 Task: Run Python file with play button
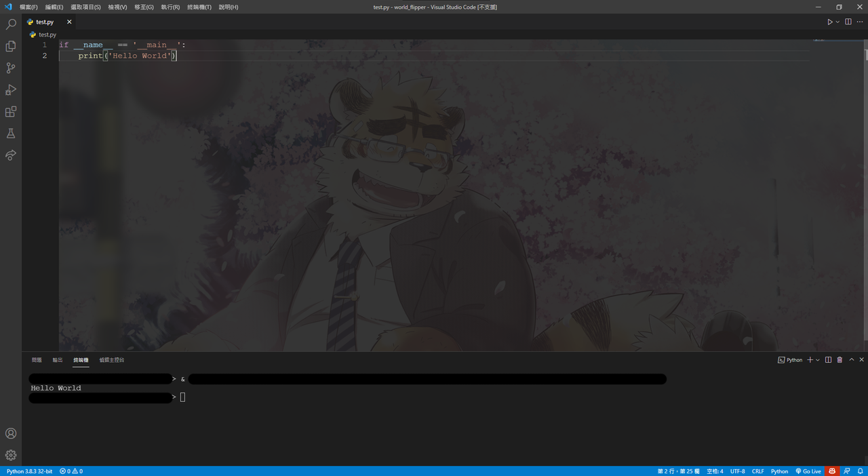click(x=829, y=22)
